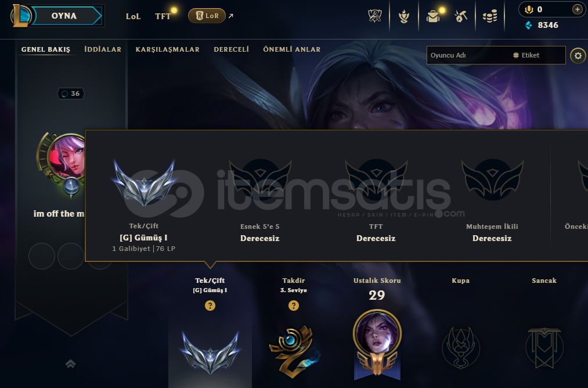Viewport: 588px width, 388px height.
Task: Switch to the KARŞILAŞMALAR tab
Action: click(x=167, y=49)
